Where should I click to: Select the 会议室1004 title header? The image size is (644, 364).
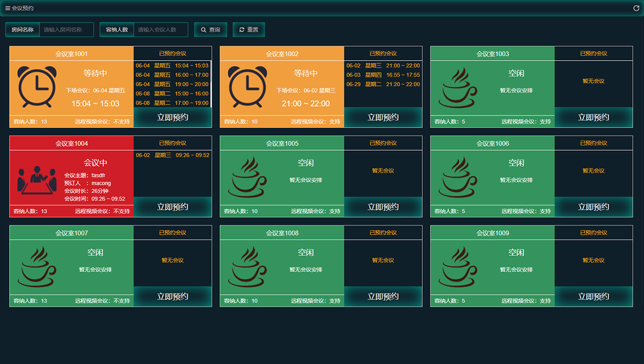[x=71, y=143]
